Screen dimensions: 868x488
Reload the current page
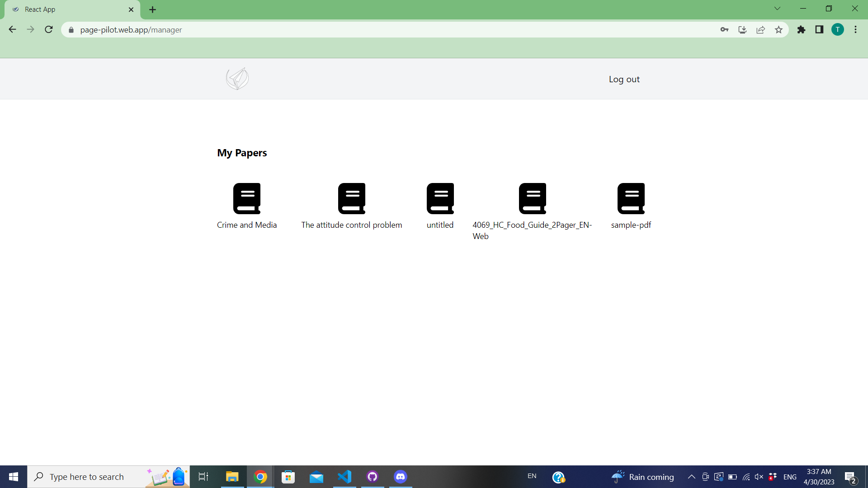coord(49,30)
